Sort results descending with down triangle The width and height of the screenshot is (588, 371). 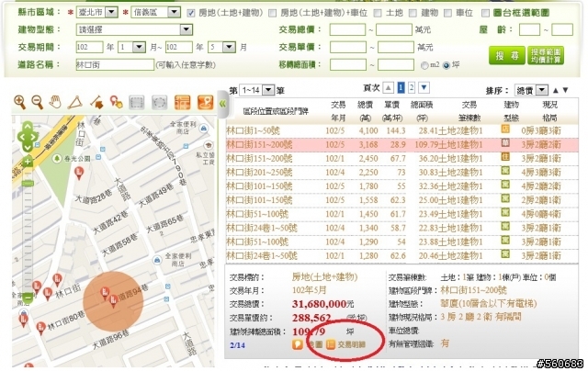[566, 90]
